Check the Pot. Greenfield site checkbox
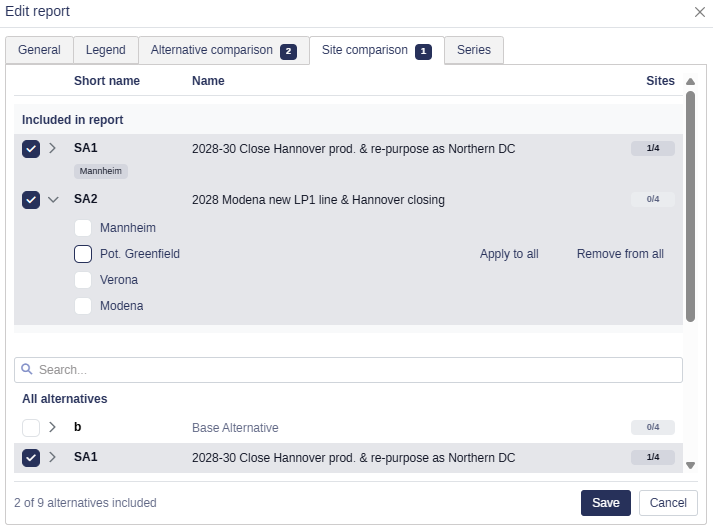The width and height of the screenshot is (713, 531). (83, 254)
